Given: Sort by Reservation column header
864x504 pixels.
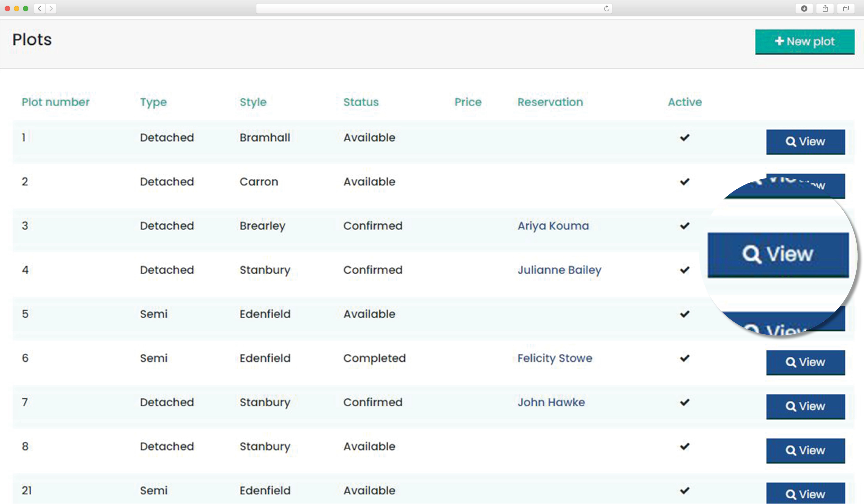Looking at the screenshot, I should coord(550,102).
